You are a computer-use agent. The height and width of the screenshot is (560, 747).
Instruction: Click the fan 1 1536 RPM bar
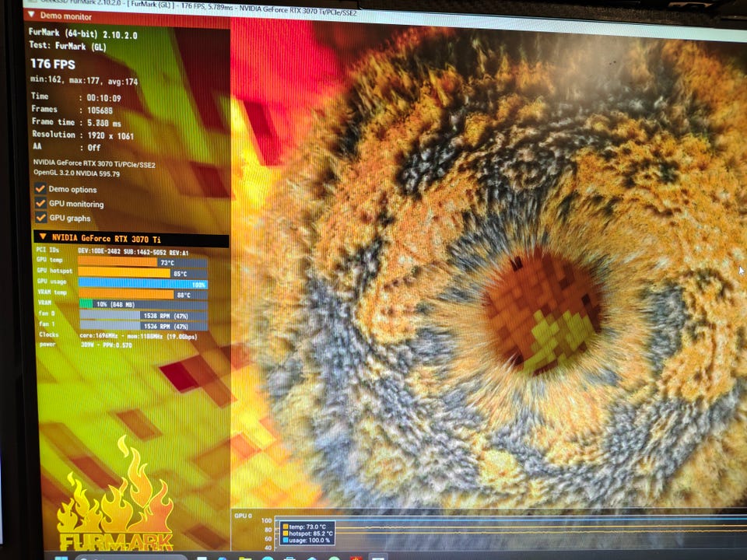coord(143,326)
